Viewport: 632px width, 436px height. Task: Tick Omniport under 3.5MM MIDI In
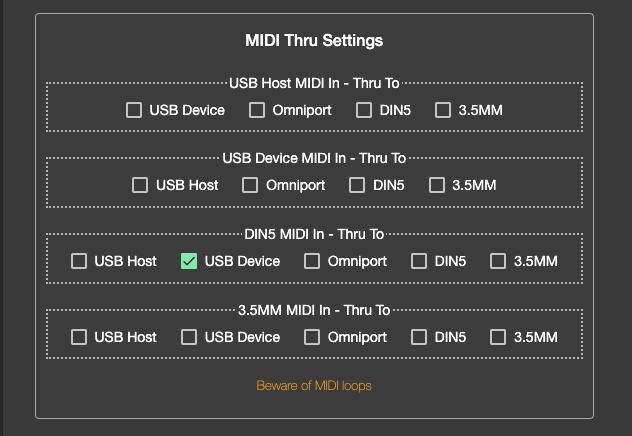pyautogui.click(x=312, y=337)
